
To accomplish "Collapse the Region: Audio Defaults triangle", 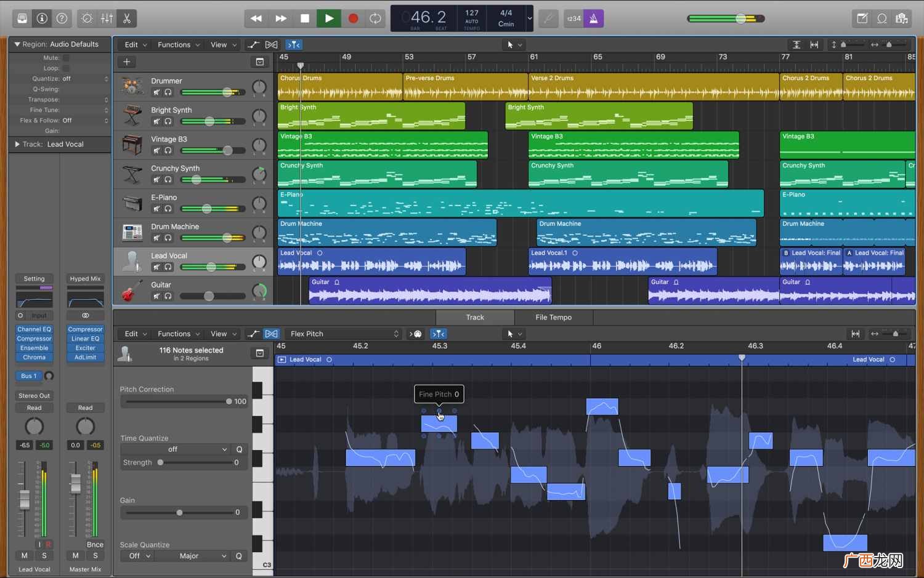I will (17, 44).
